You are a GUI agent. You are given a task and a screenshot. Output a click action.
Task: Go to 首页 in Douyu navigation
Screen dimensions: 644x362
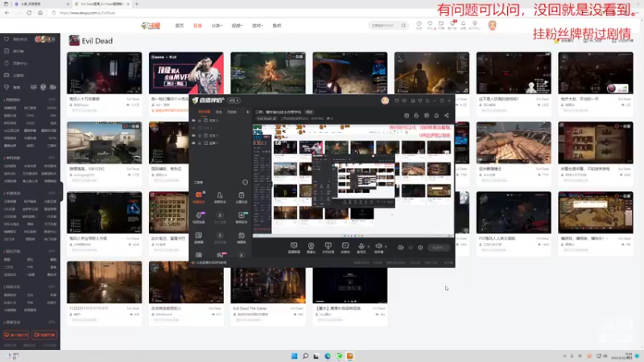[180, 26]
